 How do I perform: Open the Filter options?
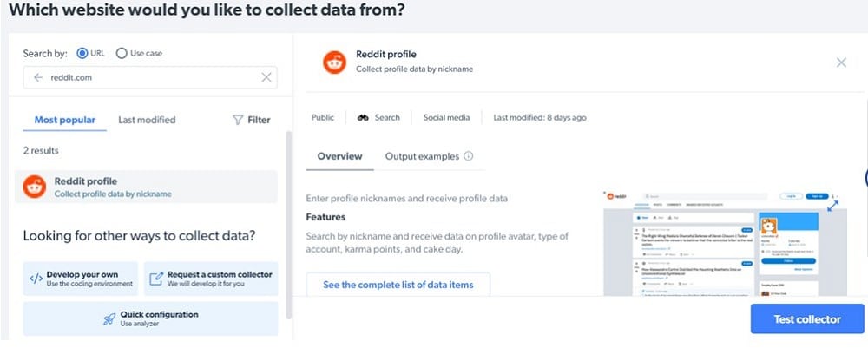(x=252, y=120)
